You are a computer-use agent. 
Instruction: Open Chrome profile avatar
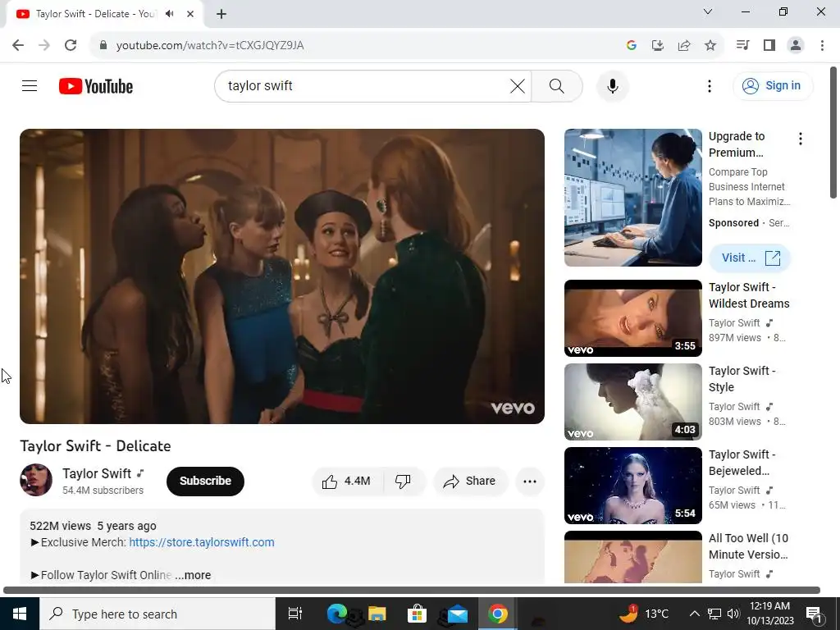click(796, 45)
